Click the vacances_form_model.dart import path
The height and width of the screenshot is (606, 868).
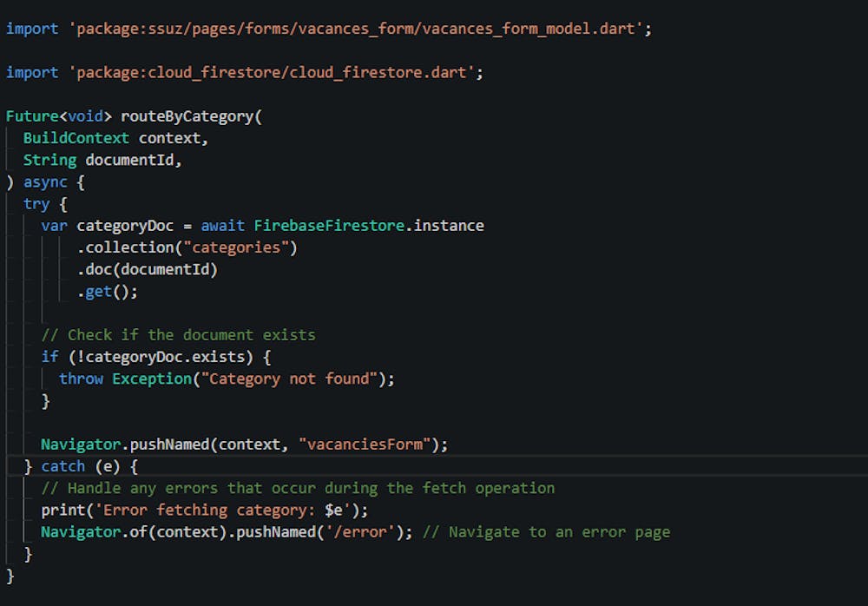356,29
